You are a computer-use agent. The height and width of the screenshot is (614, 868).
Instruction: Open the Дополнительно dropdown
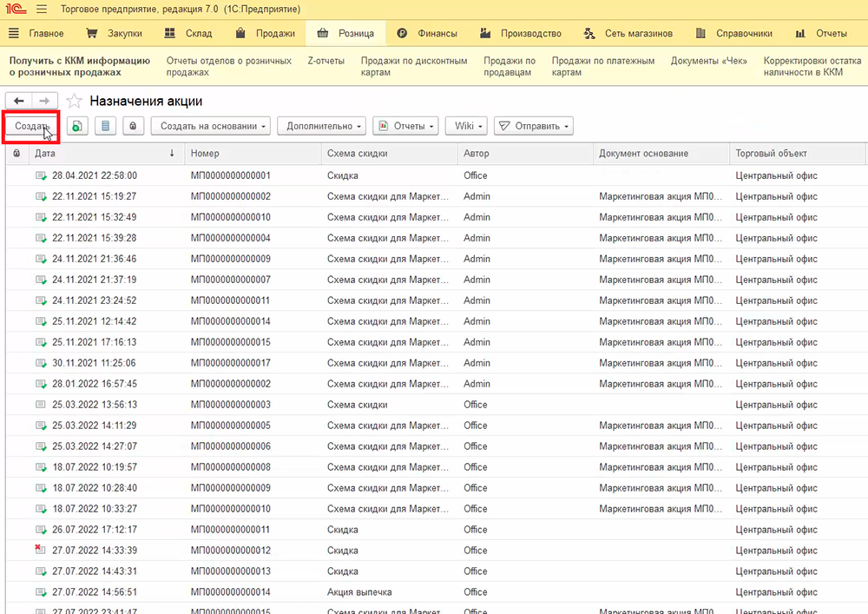click(x=321, y=126)
